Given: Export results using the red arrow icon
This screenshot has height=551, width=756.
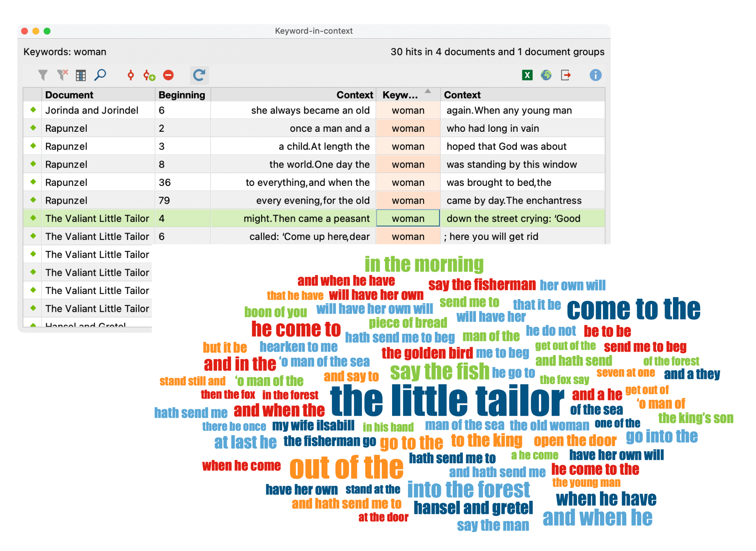Looking at the screenshot, I should click(x=565, y=75).
